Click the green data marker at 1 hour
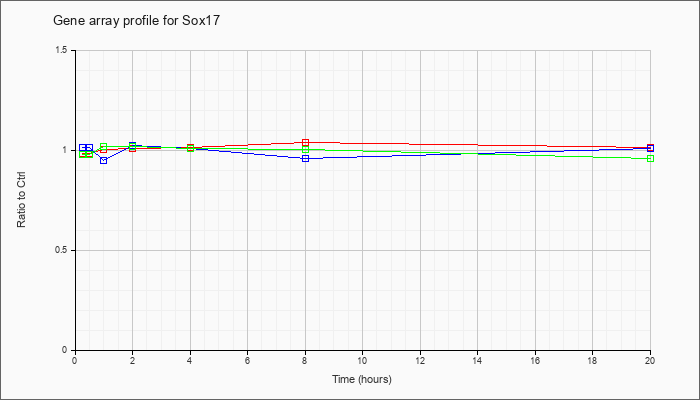 [x=104, y=146]
